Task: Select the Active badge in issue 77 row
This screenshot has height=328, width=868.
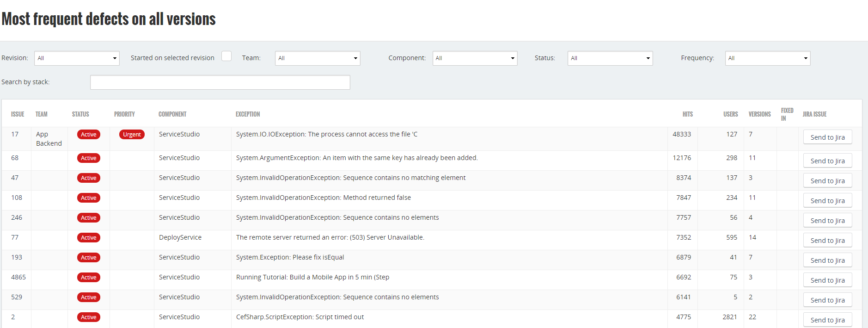Action: (x=89, y=238)
